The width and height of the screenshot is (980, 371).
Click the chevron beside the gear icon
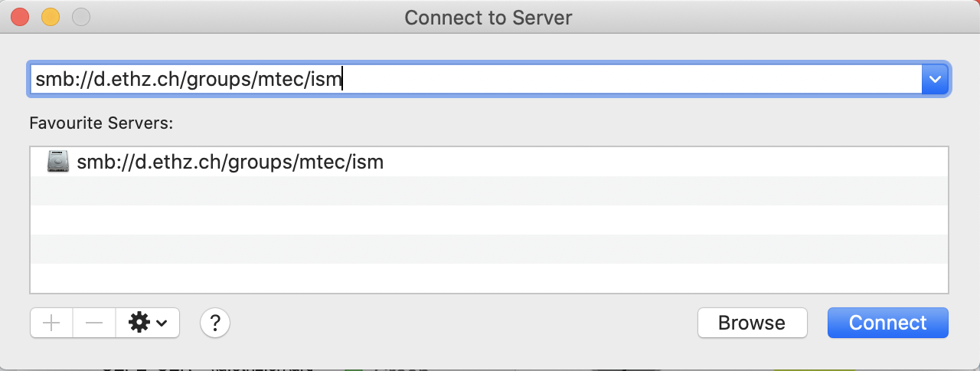coord(162,323)
